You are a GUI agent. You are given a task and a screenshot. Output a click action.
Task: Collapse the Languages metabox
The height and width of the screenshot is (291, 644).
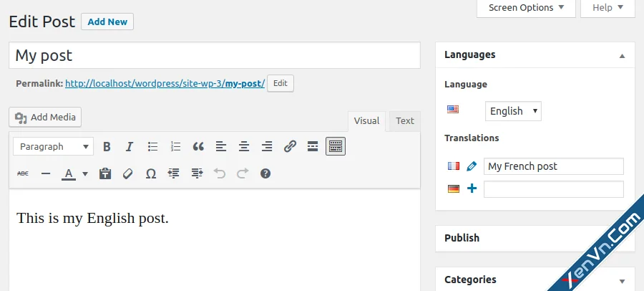(622, 56)
